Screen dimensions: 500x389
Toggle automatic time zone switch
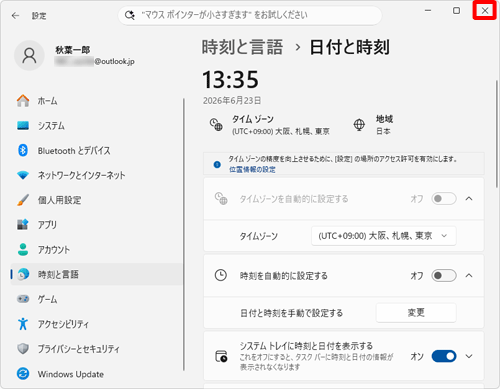pos(444,199)
